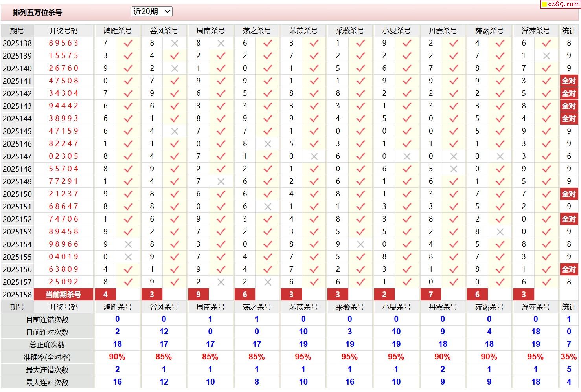The width and height of the screenshot is (581, 392).
Task: Click the 全对 badge in row 2025150
Action: (569, 194)
